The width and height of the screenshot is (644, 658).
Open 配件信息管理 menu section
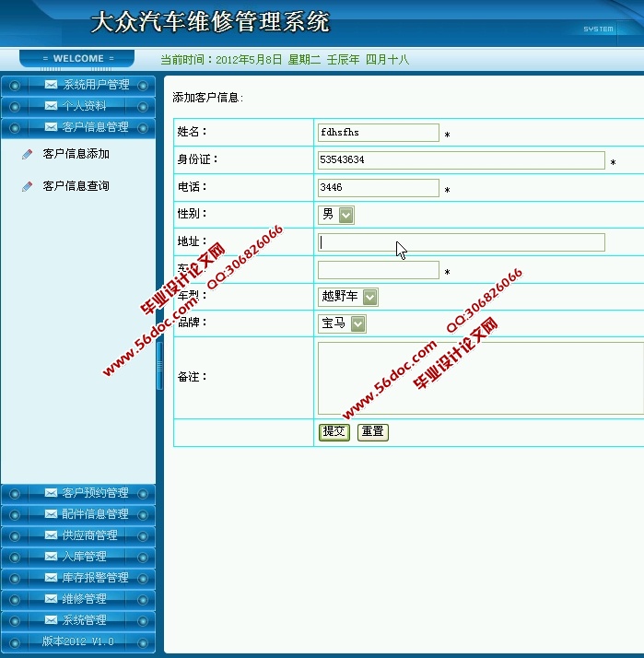pyautogui.click(x=78, y=514)
